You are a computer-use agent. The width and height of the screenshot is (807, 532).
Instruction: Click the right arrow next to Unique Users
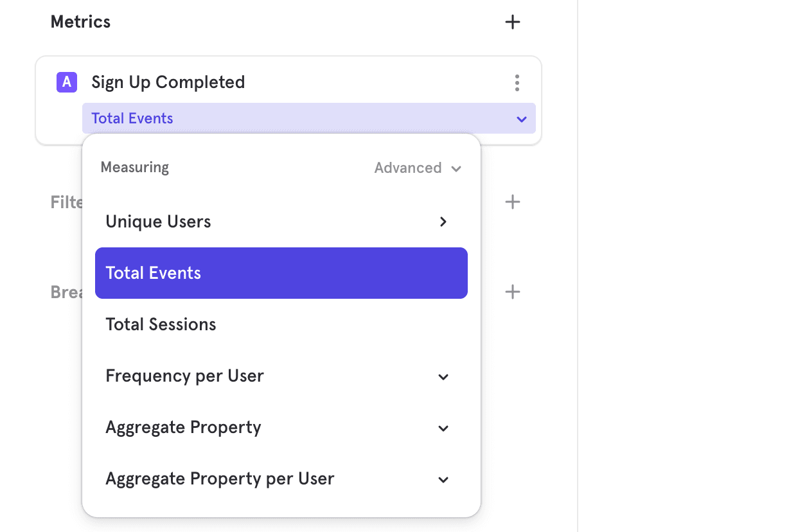click(443, 222)
